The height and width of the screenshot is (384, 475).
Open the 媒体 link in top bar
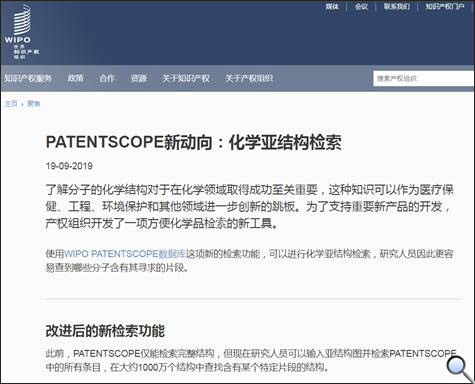tap(332, 6)
